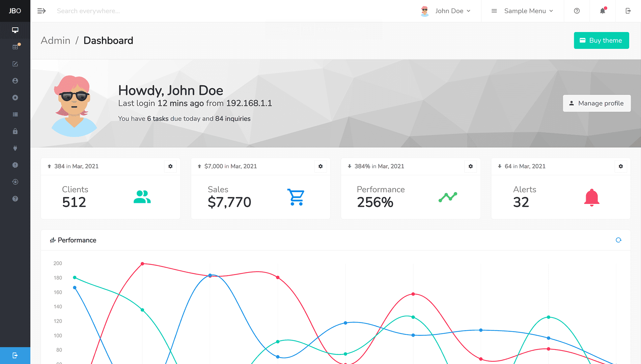Open the Admin breadcrumb link
The height and width of the screenshot is (364, 641).
(x=55, y=40)
